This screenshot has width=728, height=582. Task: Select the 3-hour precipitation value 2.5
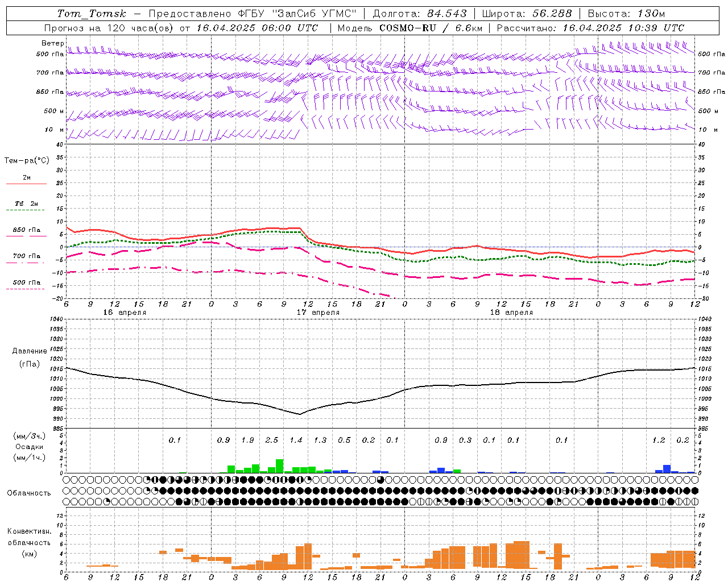272,440
